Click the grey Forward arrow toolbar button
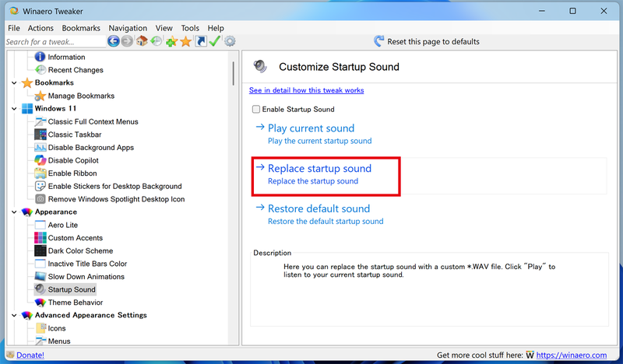 coord(127,41)
